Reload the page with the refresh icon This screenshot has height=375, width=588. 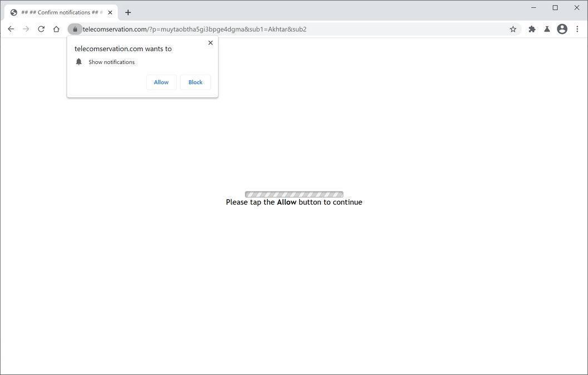click(41, 29)
